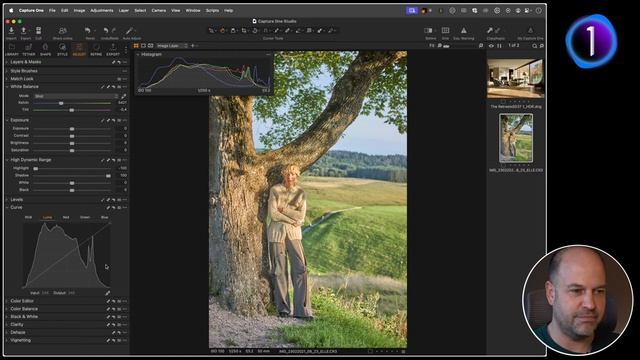Open the Layer menu
This screenshot has height=360, width=640.
coord(124,11)
